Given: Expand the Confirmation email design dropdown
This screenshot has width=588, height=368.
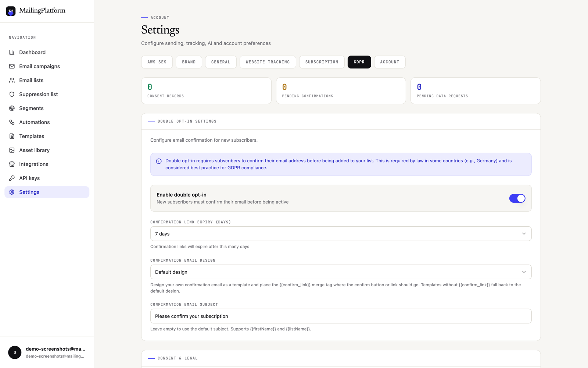Looking at the screenshot, I should point(341,272).
